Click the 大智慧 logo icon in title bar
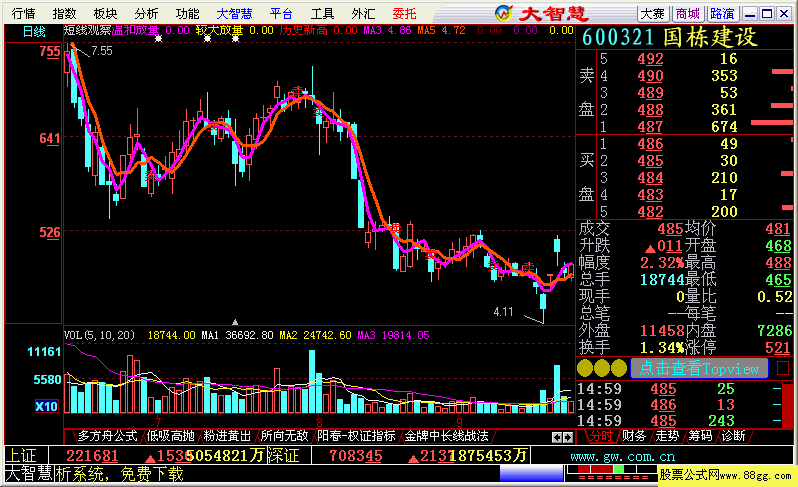 tap(504, 13)
